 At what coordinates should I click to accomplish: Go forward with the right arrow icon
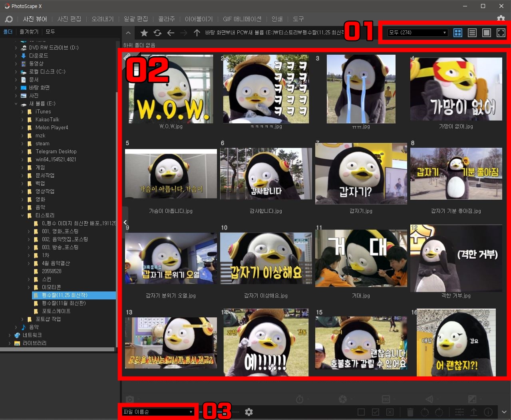(184, 33)
